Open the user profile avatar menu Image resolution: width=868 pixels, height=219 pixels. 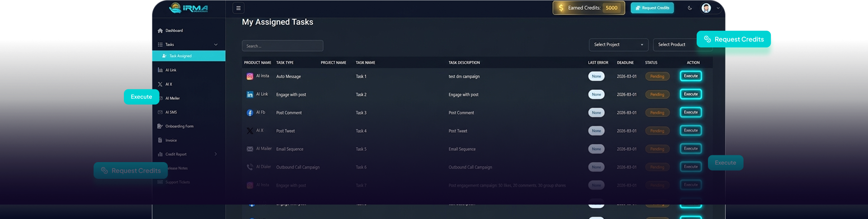tap(706, 8)
